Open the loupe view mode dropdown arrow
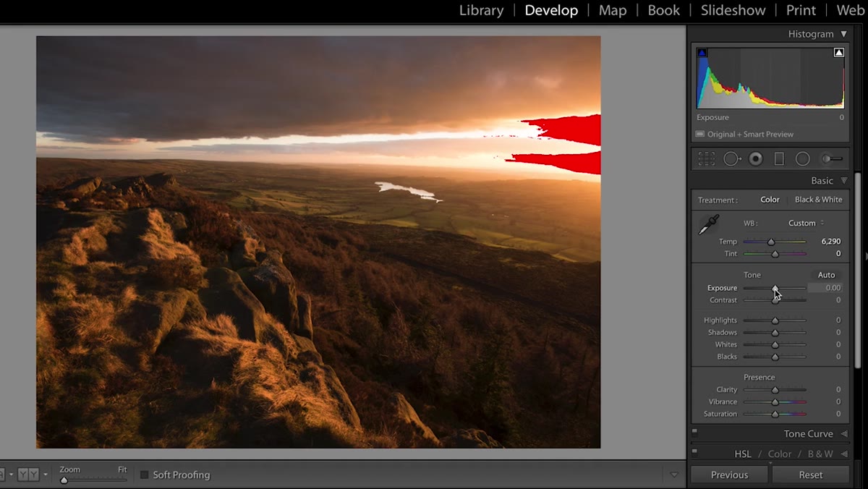 [11, 475]
